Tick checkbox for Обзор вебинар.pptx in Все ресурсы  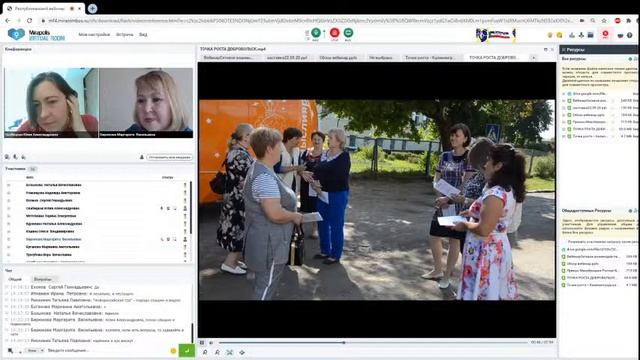point(564,115)
